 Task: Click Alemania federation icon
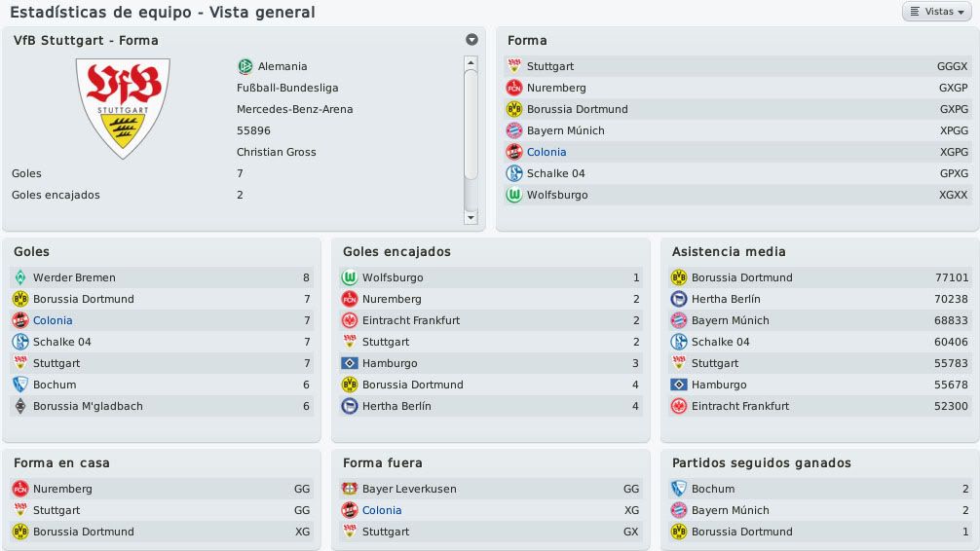(x=245, y=66)
